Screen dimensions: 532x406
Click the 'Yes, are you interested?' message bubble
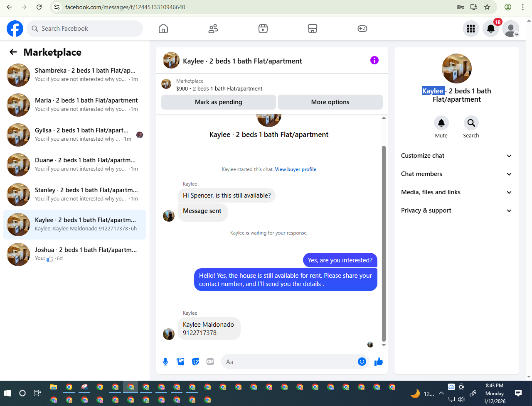point(340,260)
